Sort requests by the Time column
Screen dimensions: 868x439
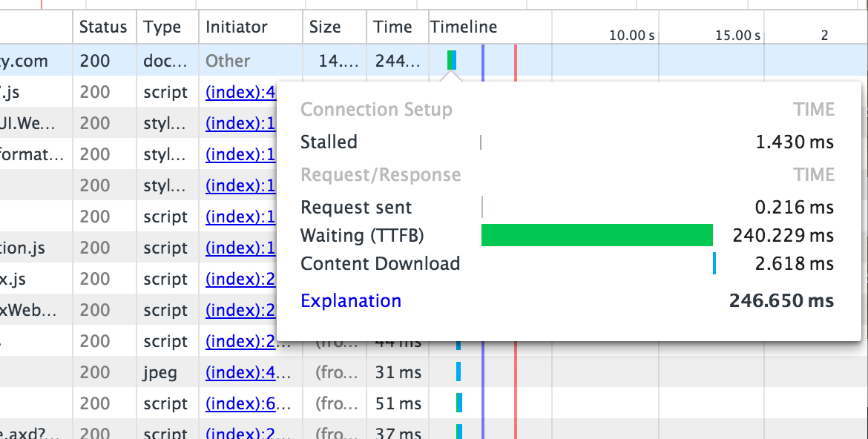392,27
